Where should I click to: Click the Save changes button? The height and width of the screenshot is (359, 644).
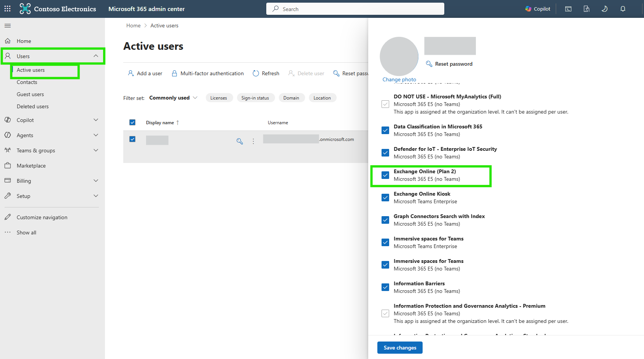tap(400, 348)
